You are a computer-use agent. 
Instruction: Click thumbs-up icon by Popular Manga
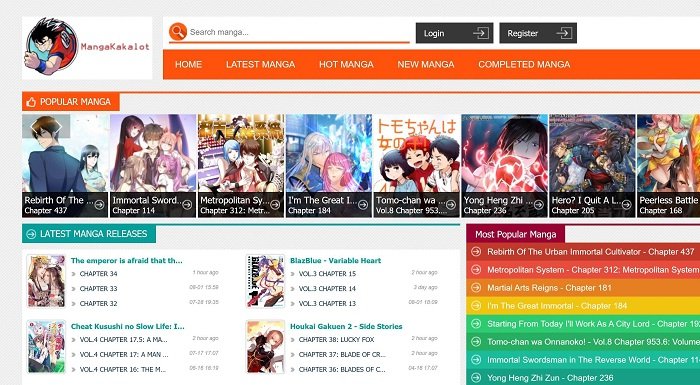pos(31,102)
